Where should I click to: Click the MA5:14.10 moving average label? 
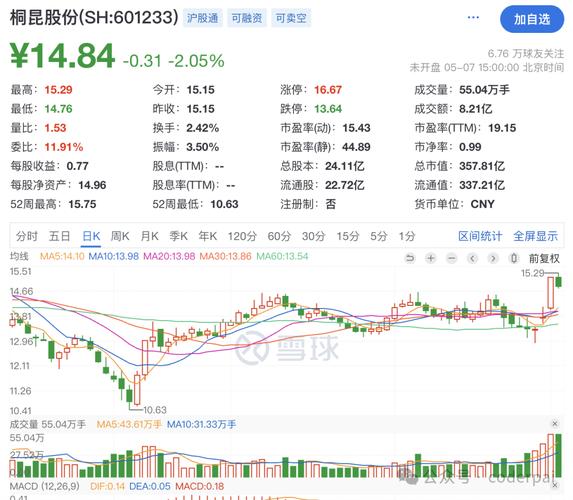coord(62,256)
